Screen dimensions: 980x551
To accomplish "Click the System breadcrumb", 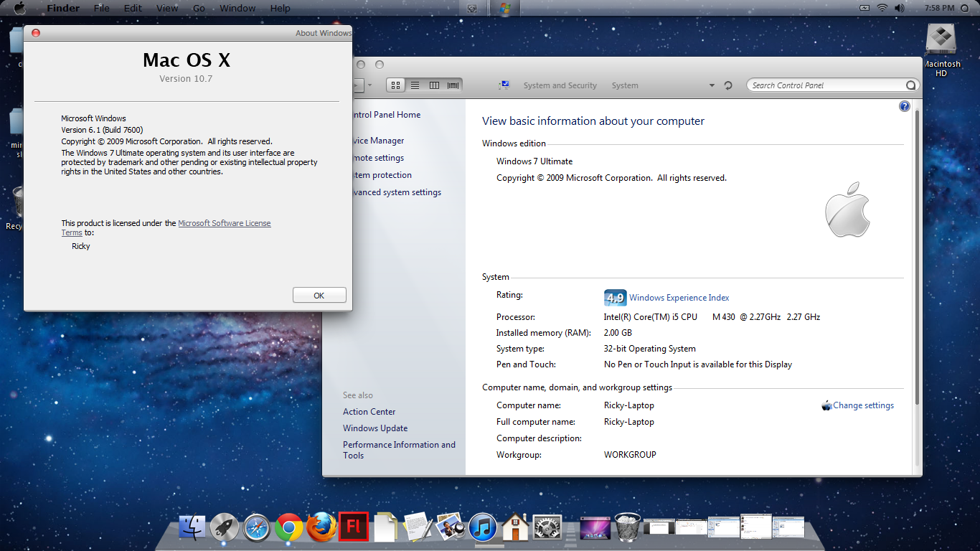I will point(625,85).
